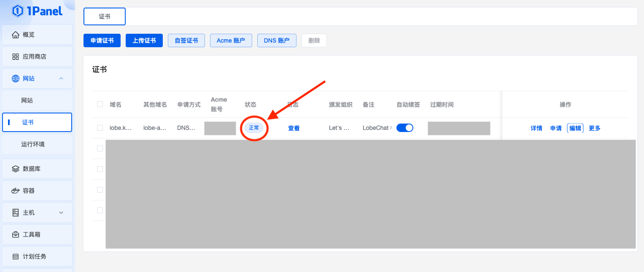Click the 1Panel logo icon
Screen dimensions: 644x272
[x=18, y=11]
